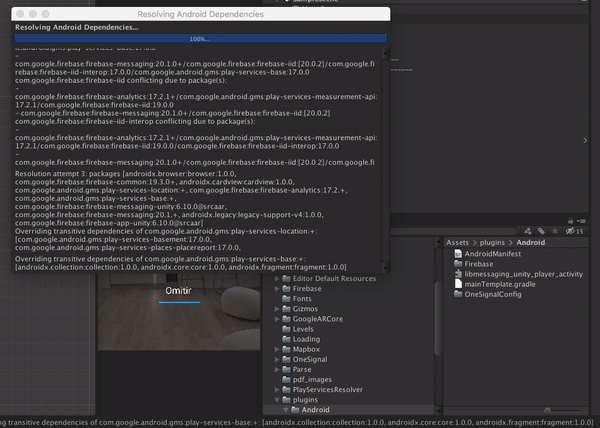Screen dimensions: 600x428
Task: Open the search by type filter icon
Action: coord(528,231)
